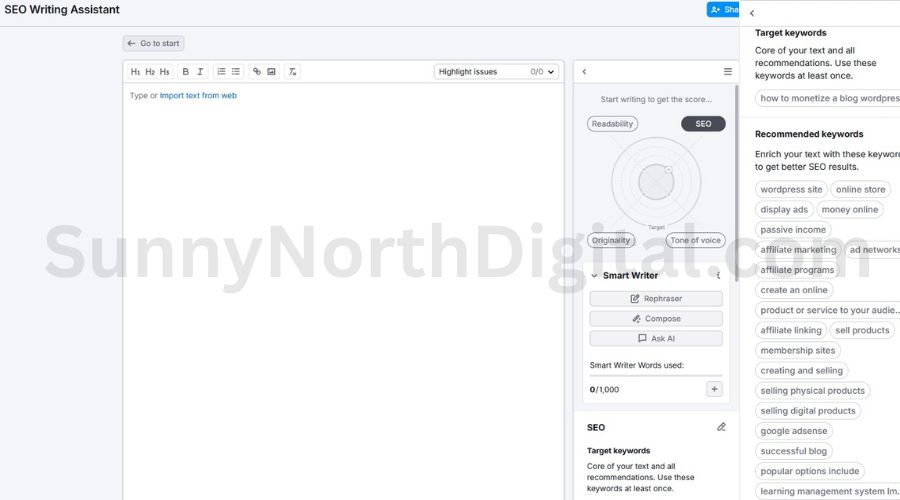This screenshot has width=900, height=500.
Task: Click the 'online store' keyword chip
Action: 860,189
